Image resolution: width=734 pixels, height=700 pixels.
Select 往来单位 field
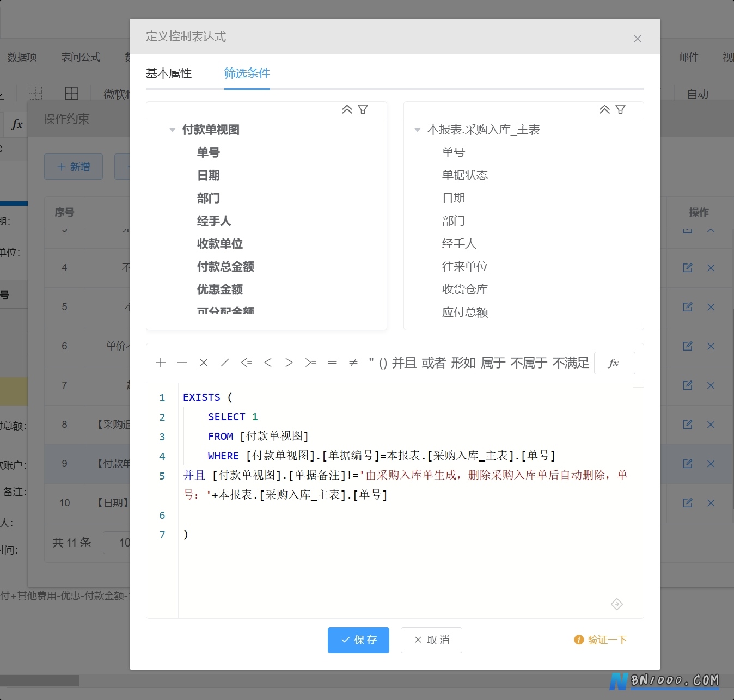[465, 267]
